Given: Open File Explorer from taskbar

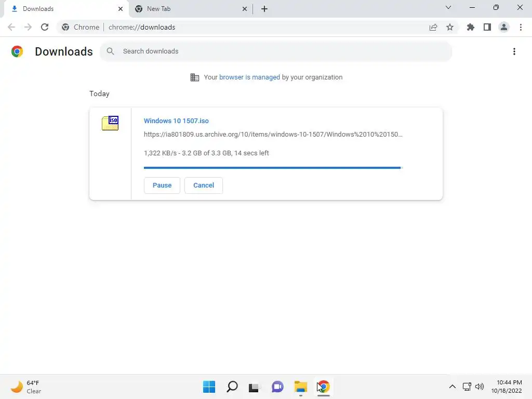Looking at the screenshot, I should (x=301, y=387).
